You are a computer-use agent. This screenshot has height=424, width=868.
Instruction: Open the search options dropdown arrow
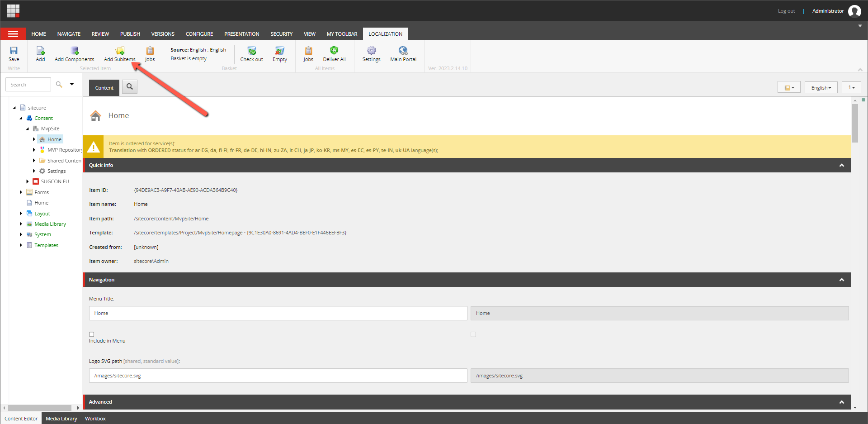(x=72, y=84)
